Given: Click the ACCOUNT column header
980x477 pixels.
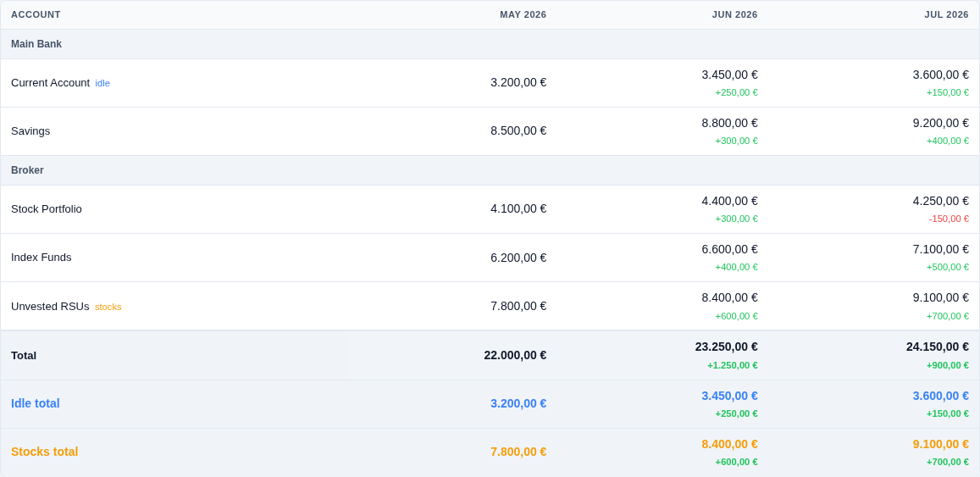Looking at the screenshot, I should point(36,14).
